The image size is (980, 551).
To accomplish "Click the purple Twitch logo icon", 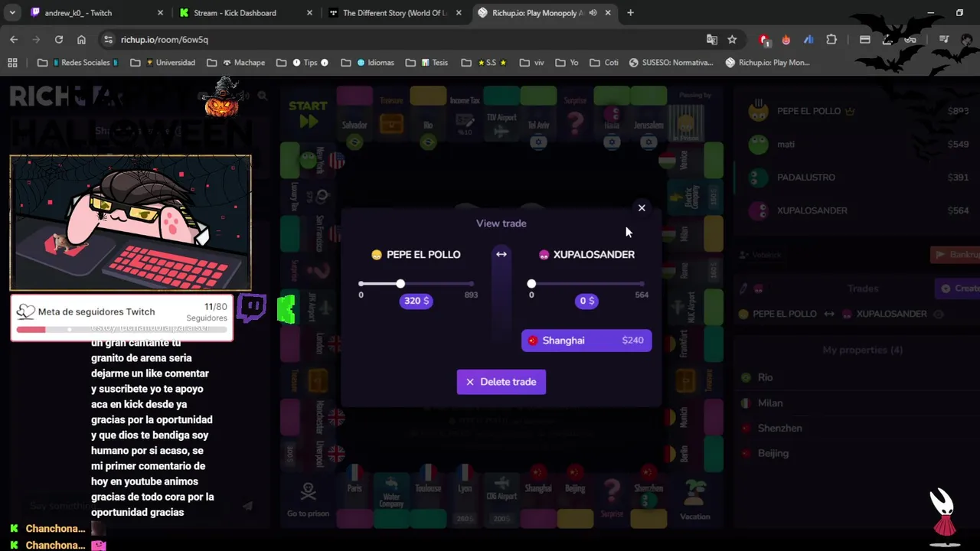I will pyautogui.click(x=251, y=308).
